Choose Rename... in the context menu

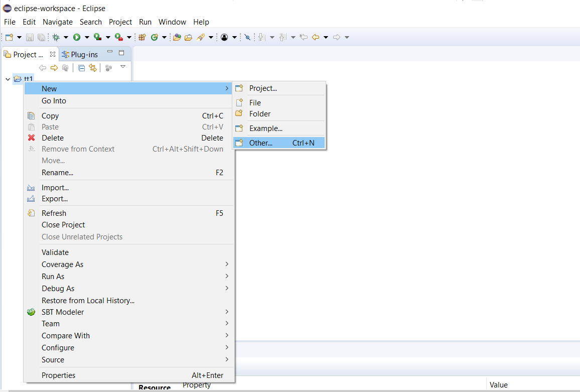pyautogui.click(x=128, y=173)
